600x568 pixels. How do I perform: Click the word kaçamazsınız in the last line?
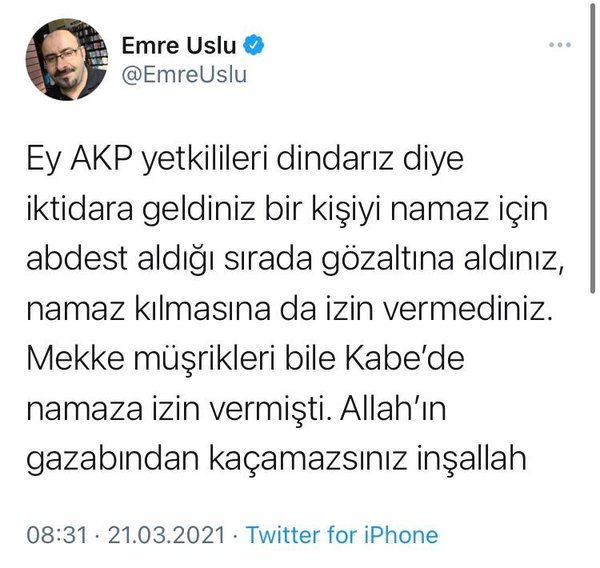(307, 459)
